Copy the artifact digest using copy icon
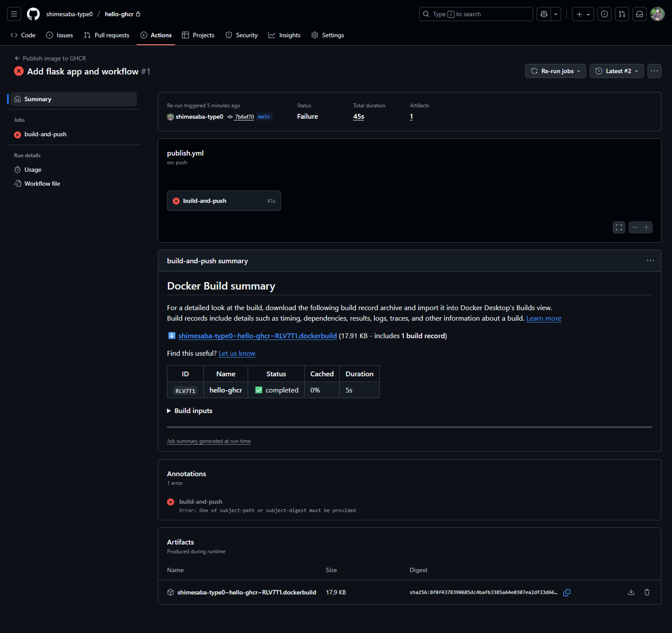672x633 pixels. pos(567,592)
